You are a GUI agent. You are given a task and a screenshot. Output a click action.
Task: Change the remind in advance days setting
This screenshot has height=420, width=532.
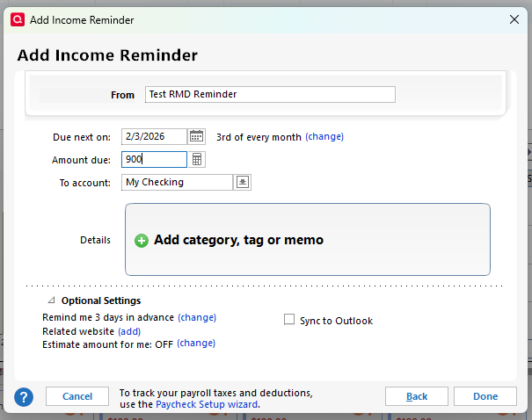pyautogui.click(x=197, y=317)
